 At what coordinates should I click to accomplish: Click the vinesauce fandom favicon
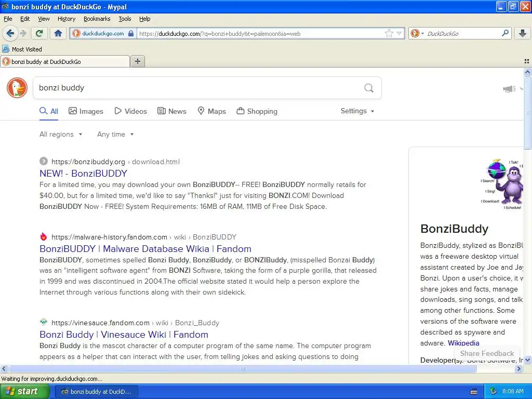click(44, 322)
